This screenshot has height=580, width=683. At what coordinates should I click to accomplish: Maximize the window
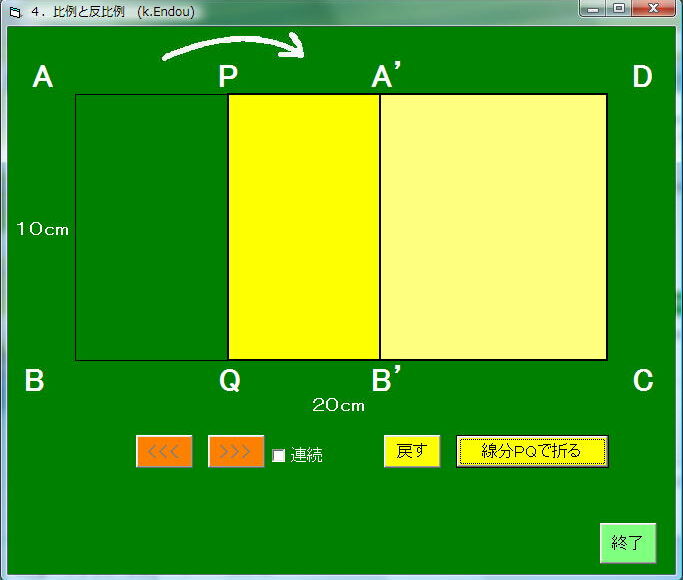[x=619, y=8]
